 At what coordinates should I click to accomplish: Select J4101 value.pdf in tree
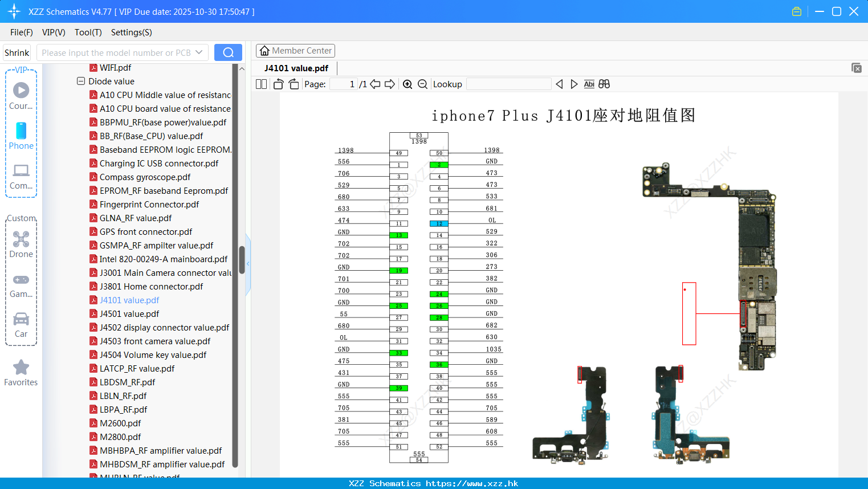(x=129, y=300)
